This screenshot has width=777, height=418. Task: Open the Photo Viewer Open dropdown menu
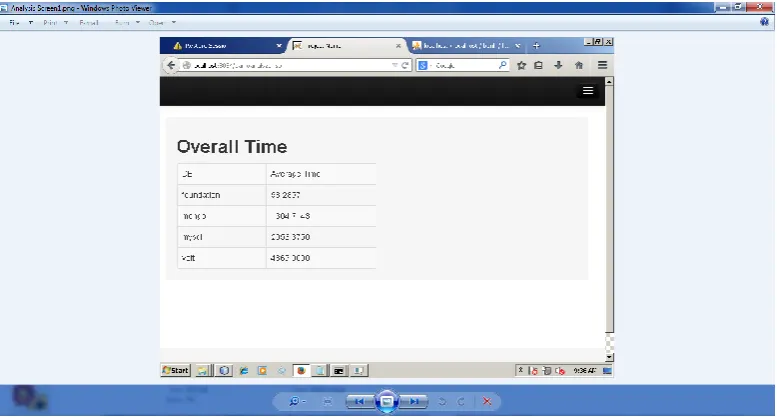click(162, 23)
